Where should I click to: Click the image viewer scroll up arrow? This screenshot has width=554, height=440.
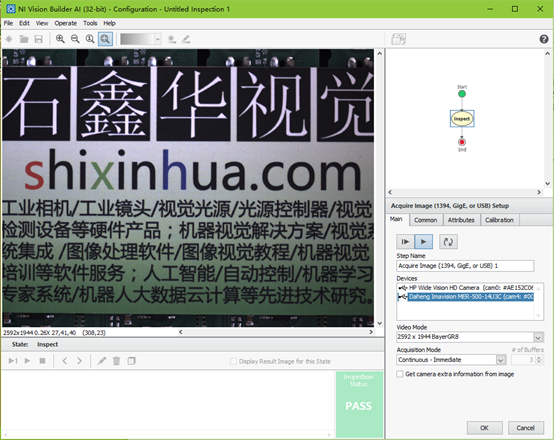click(x=379, y=53)
